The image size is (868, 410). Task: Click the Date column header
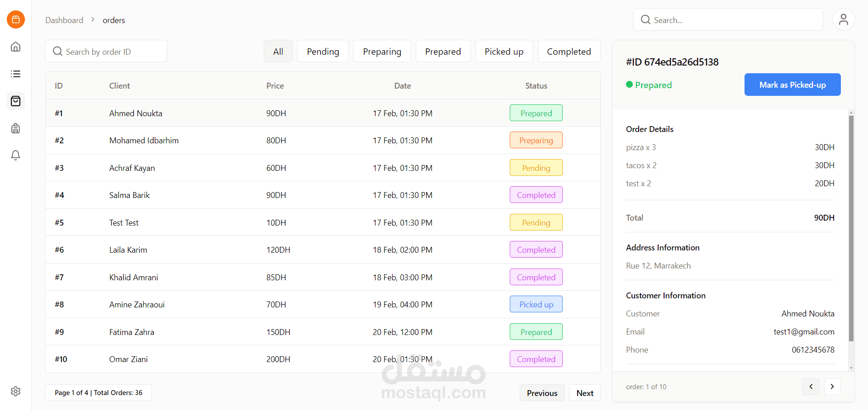[403, 85]
